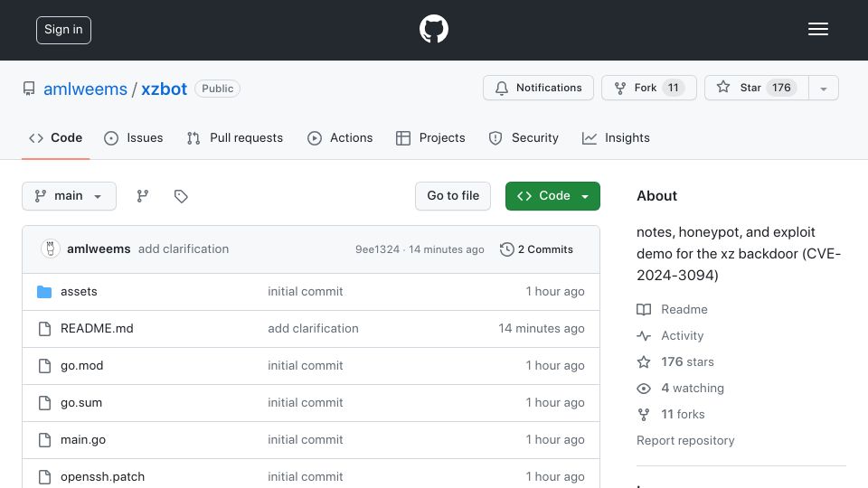Click the Report repository link
The width and height of the screenshot is (868, 488).
685,440
